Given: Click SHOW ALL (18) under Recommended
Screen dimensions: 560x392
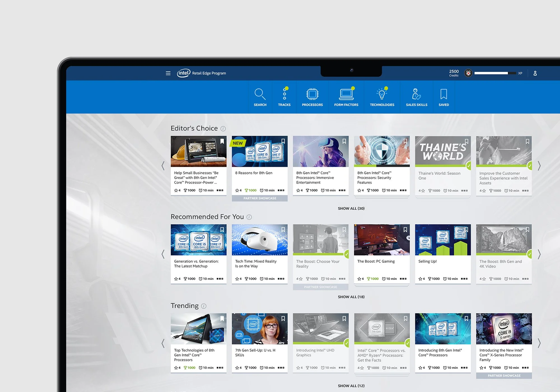Looking at the screenshot, I should pos(351,297).
